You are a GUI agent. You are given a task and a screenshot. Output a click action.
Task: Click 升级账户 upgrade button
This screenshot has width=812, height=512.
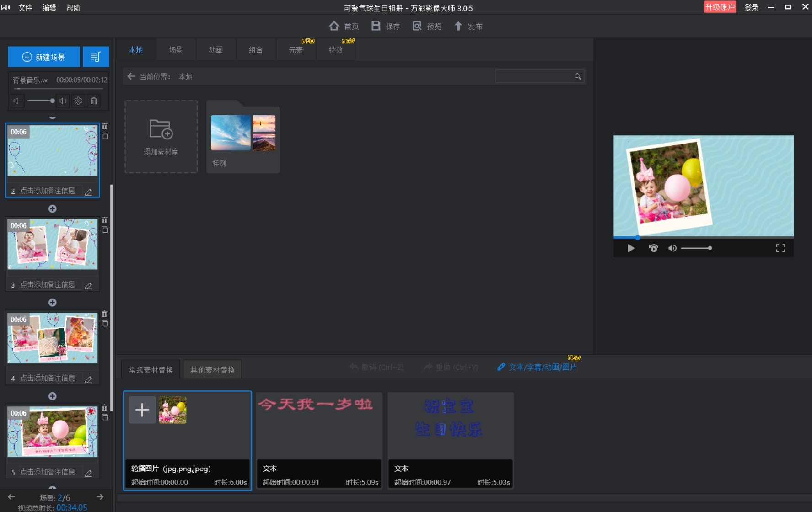[720, 7]
